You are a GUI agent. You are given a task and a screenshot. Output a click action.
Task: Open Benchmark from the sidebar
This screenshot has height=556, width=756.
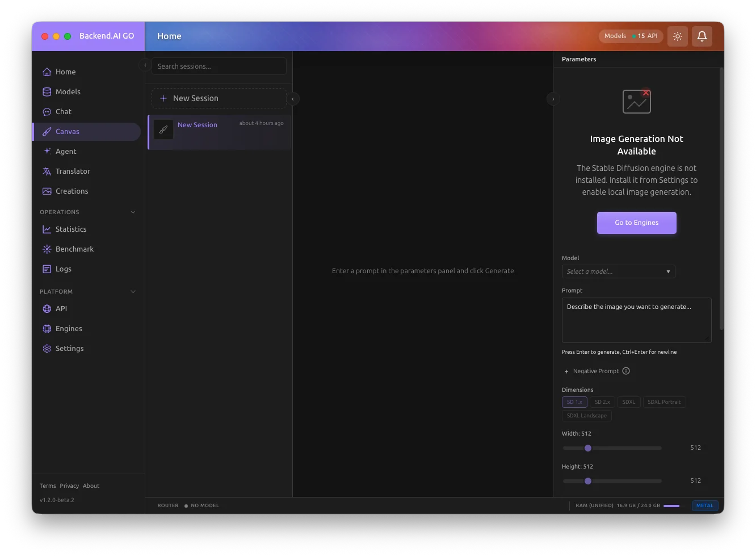pyautogui.click(x=74, y=249)
